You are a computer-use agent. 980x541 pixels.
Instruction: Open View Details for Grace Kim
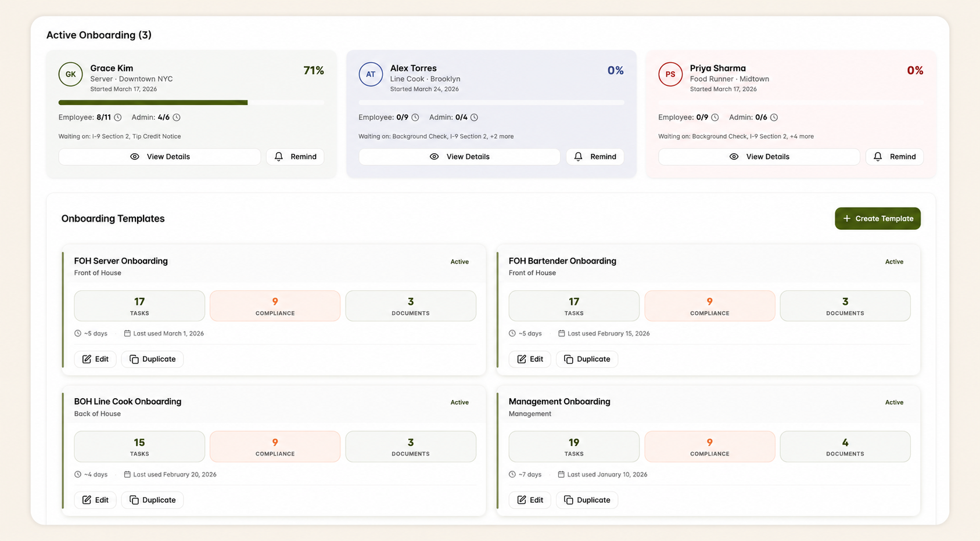click(160, 157)
